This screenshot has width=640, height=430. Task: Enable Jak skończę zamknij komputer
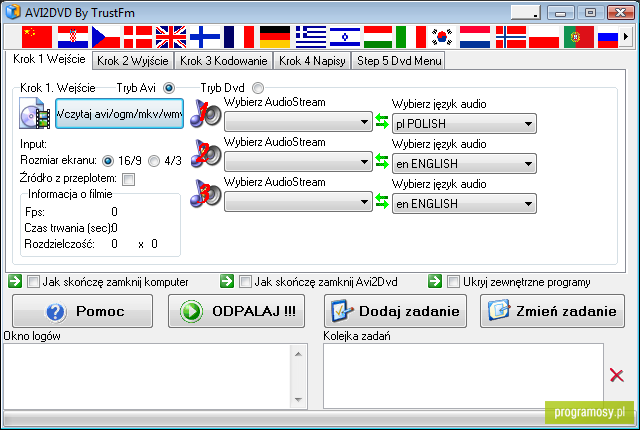(33, 282)
